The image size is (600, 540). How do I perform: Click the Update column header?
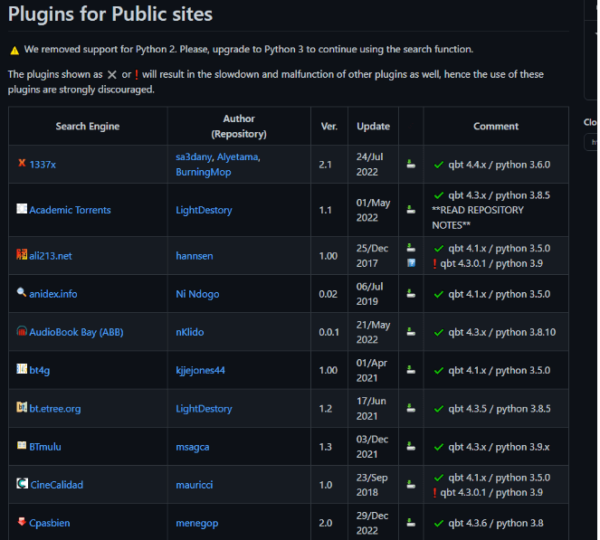[373, 127]
